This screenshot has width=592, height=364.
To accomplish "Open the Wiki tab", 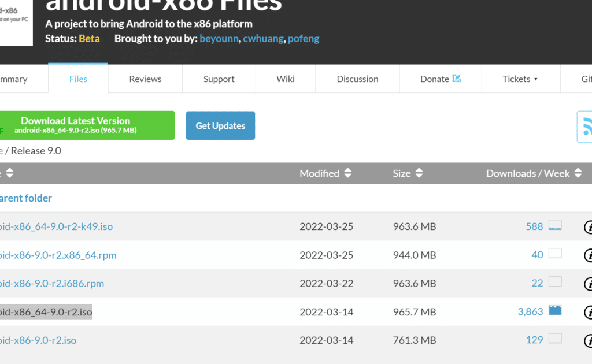I will pyautogui.click(x=286, y=79).
